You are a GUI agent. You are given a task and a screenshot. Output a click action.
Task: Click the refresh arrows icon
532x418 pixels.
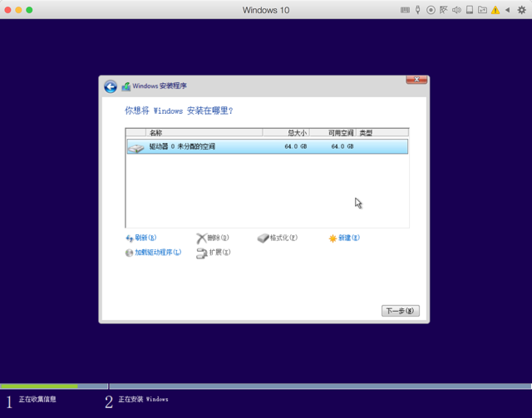[130, 239]
